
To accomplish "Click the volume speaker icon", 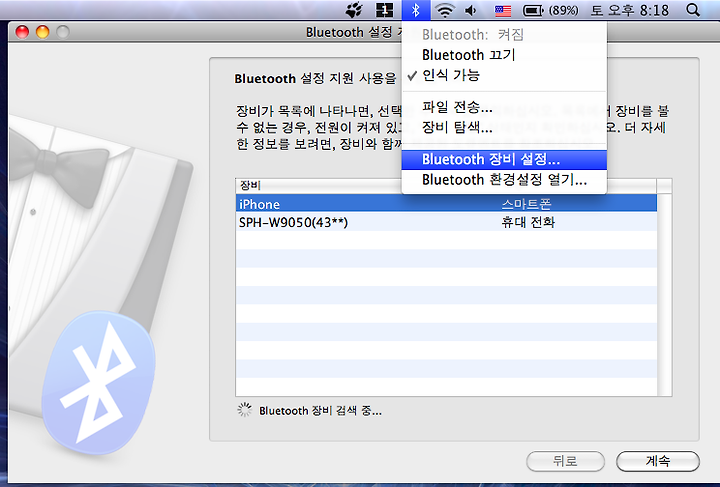I will [471, 10].
